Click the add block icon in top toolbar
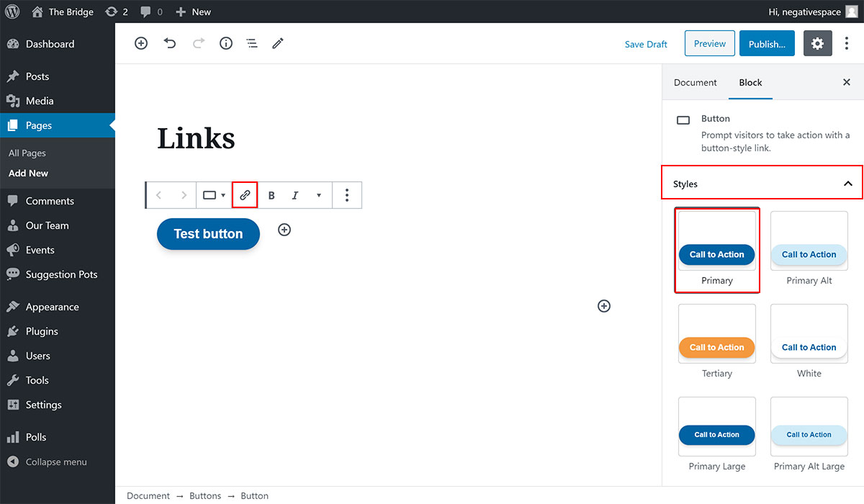 coord(141,43)
